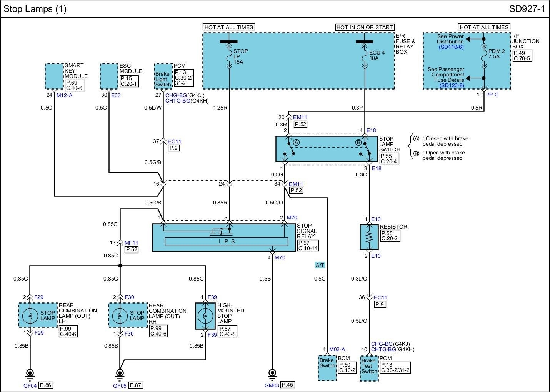
Task: Click the I/P-G connector label
Action: click(492, 95)
